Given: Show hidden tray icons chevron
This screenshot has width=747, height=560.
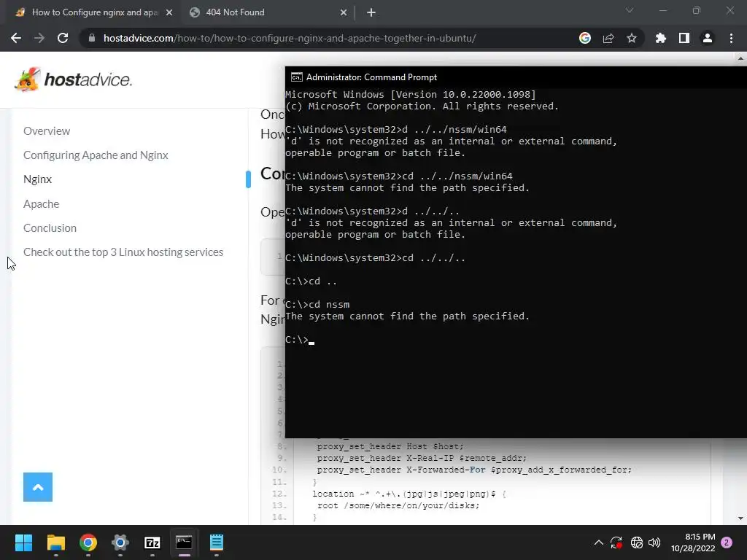Looking at the screenshot, I should [599, 542].
